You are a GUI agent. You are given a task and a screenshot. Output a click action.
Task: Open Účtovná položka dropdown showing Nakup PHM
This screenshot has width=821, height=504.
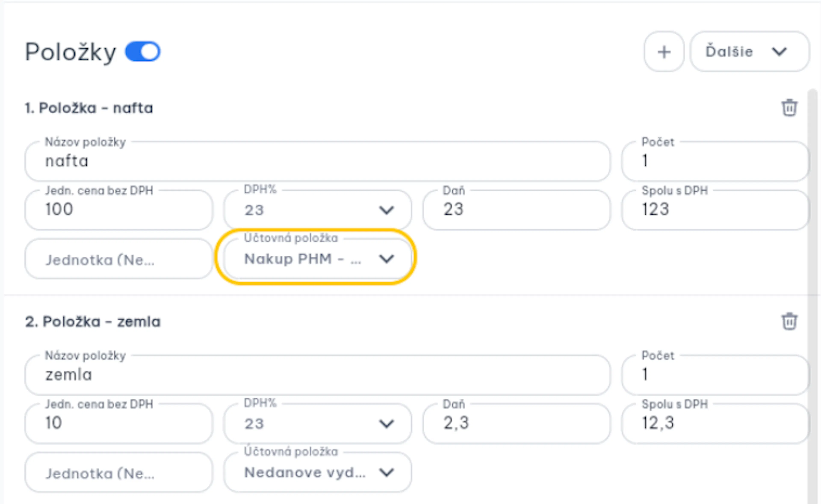click(318, 258)
